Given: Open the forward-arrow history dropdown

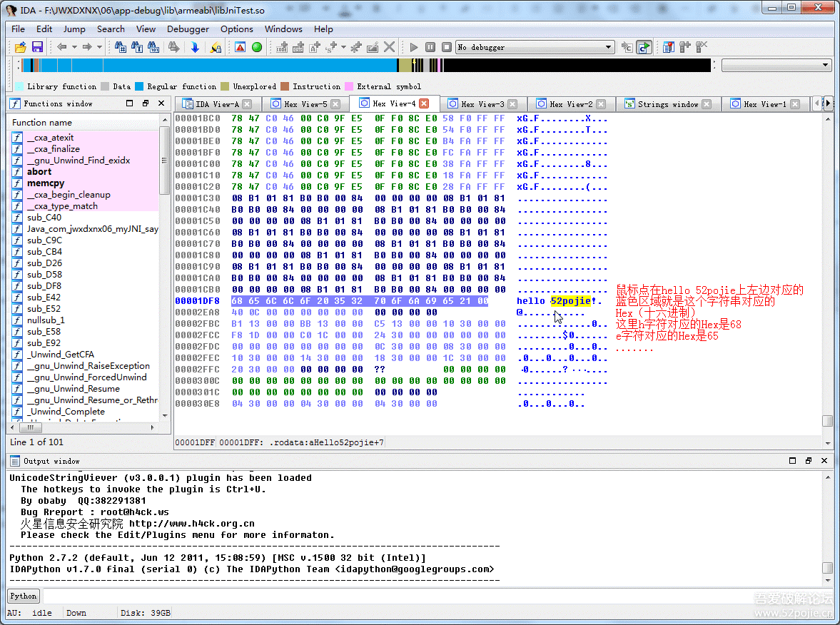Looking at the screenshot, I should tap(100, 47).
